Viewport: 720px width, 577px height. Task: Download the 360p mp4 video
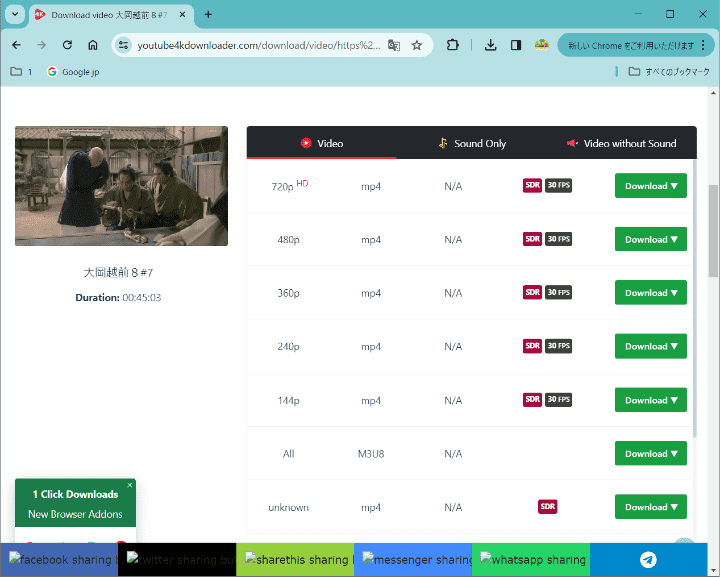pyautogui.click(x=650, y=293)
